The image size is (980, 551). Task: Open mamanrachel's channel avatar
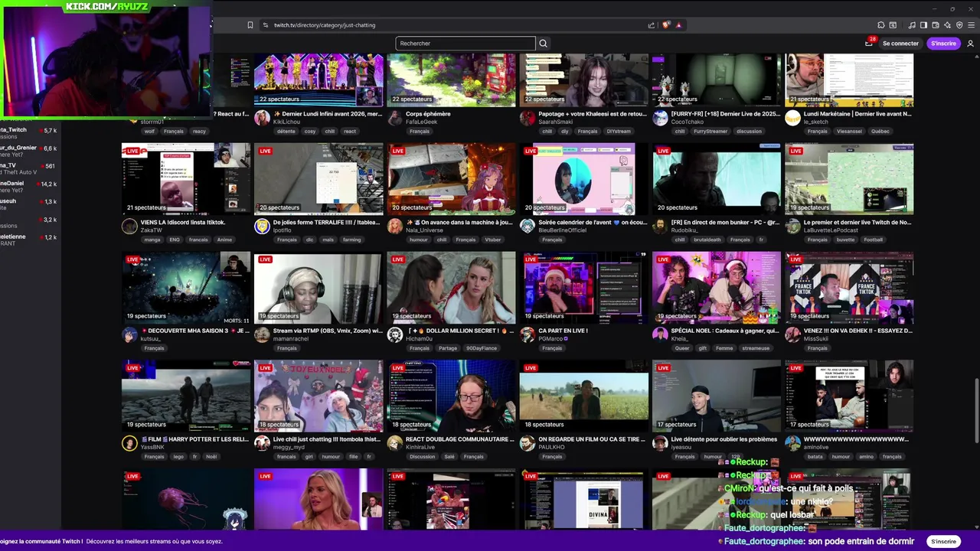[x=262, y=334]
